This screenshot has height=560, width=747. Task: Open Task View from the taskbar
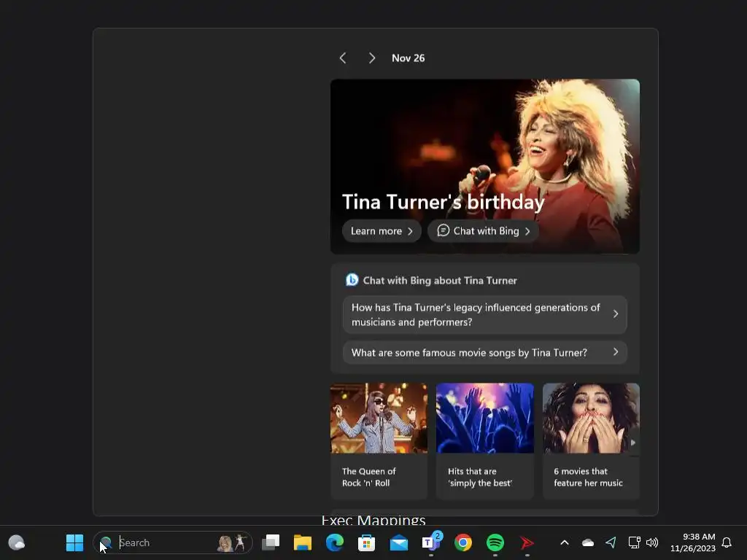coord(271,542)
